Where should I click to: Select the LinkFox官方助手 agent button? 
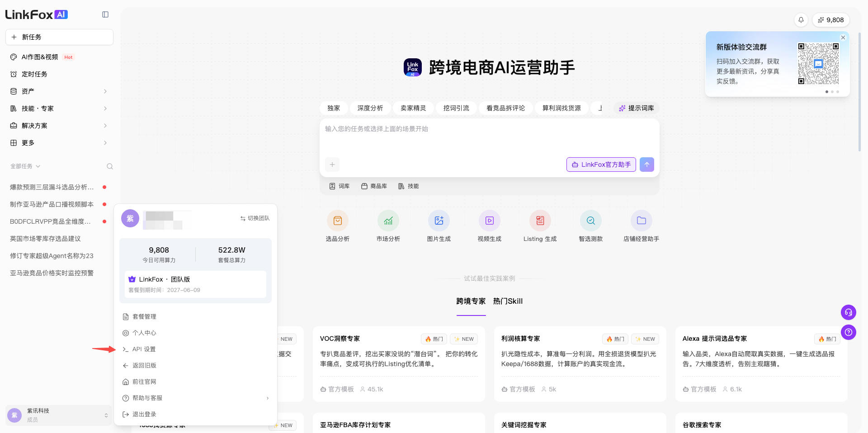[x=601, y=165]
